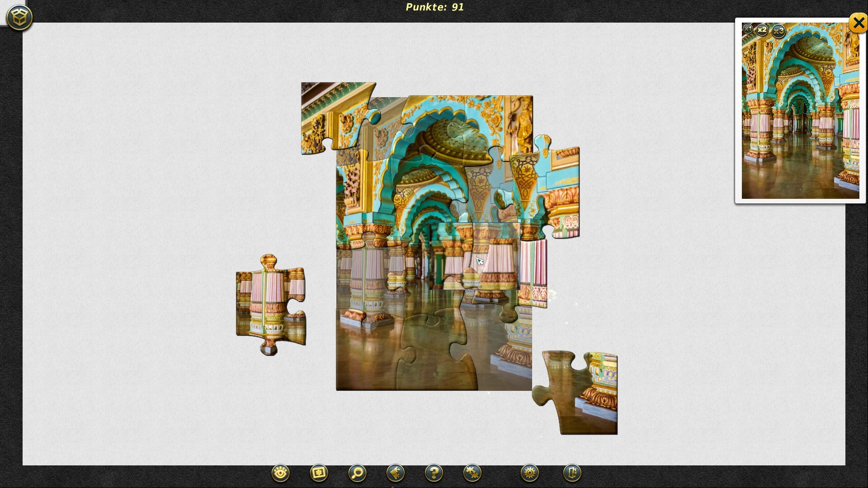Open the gear settings icon

[529, 473]
